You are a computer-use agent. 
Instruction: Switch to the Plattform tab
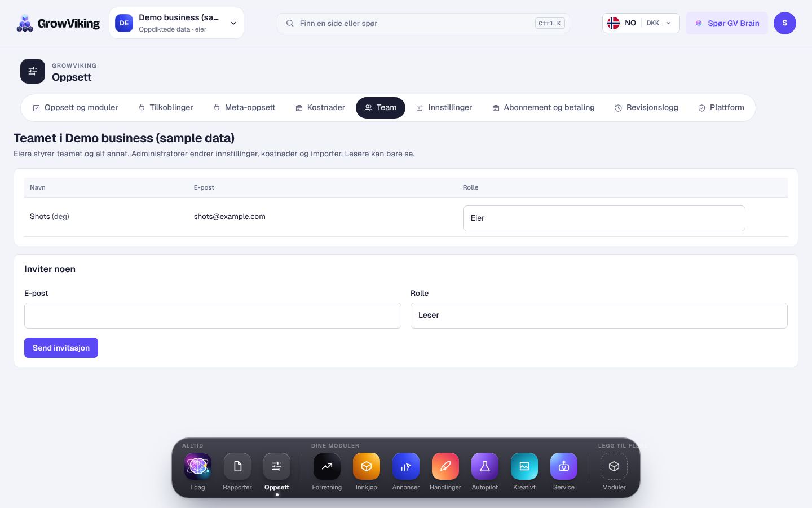(x=721, y=108)
